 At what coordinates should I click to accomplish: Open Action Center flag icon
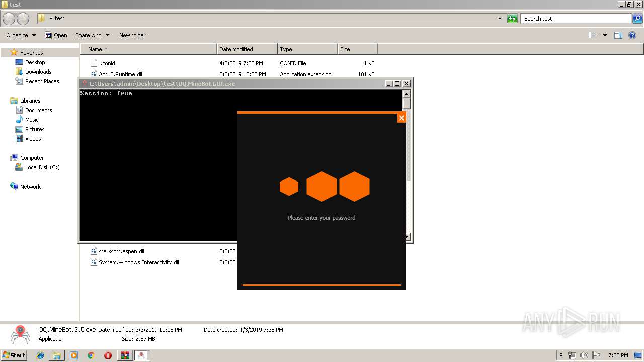point(596,355)
